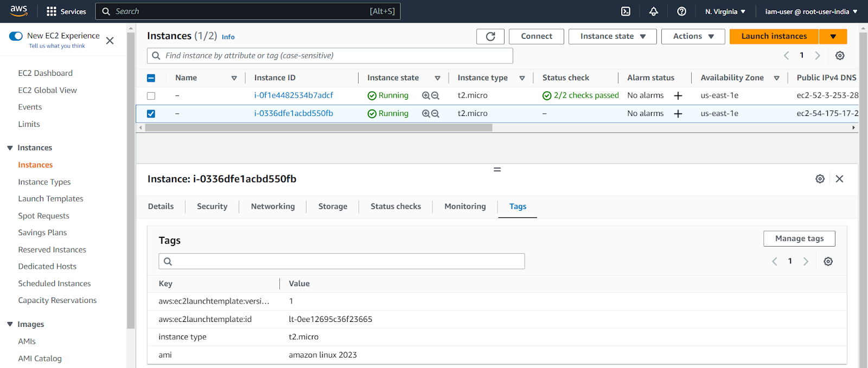
Task: Toggle select-all instances checkbox
Action: coord(151,78)
